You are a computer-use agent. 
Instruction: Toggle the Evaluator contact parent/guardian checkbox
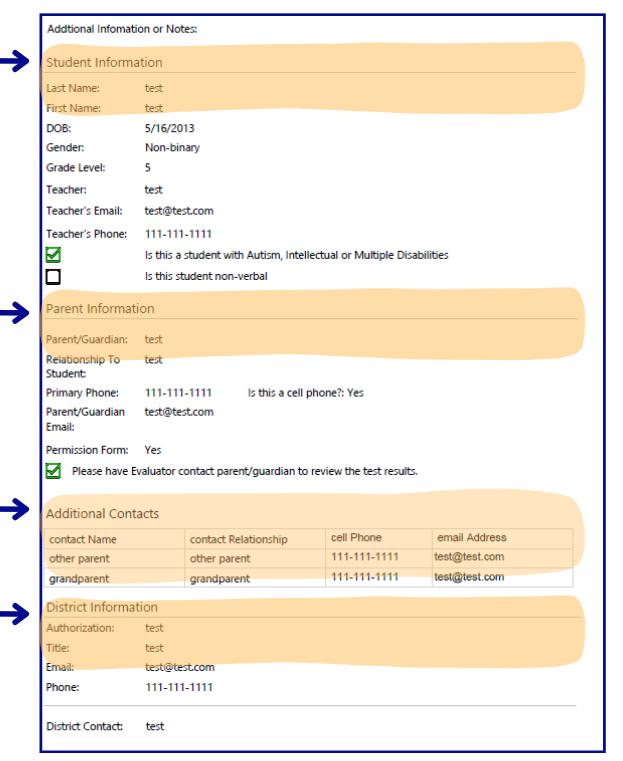click(53, 471)
